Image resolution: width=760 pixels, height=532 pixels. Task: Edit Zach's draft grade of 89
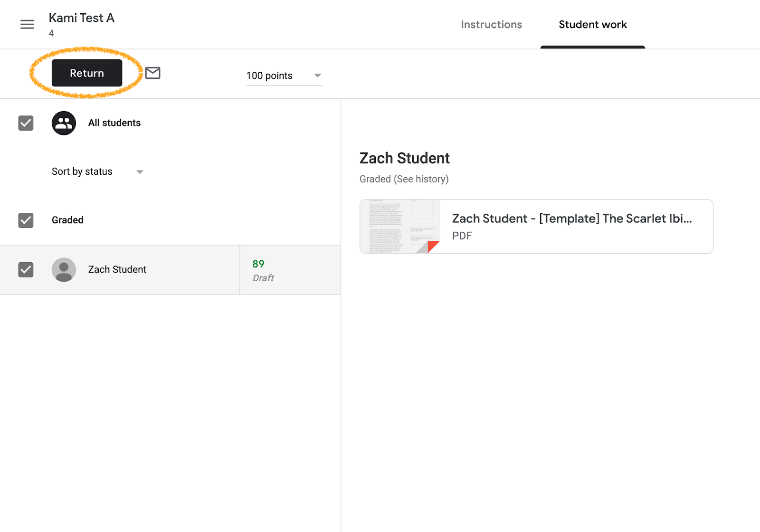(x=258, y=264)
